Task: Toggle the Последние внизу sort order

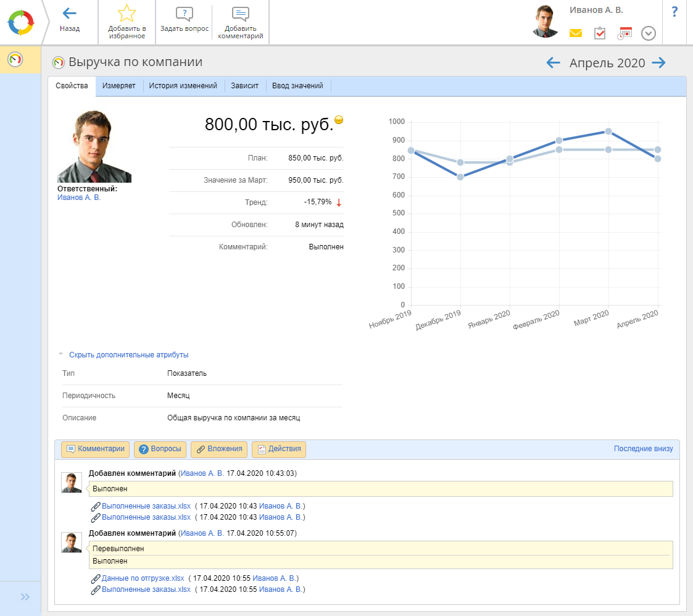Action: coord(643,449)
